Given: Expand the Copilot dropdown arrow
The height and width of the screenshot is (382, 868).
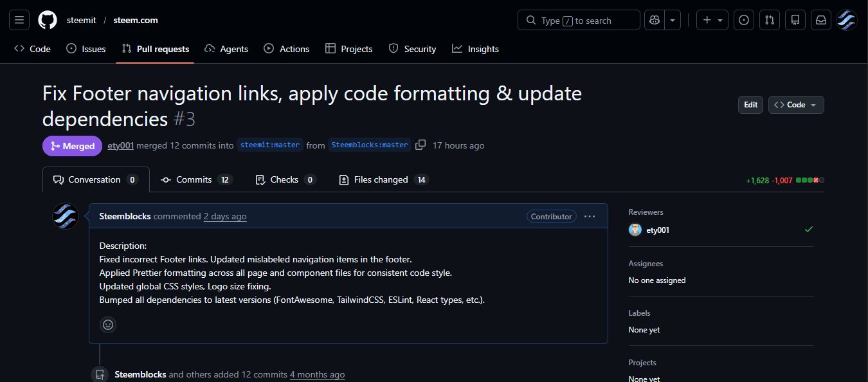Looking at the screenshot, I should coord(673,20).
